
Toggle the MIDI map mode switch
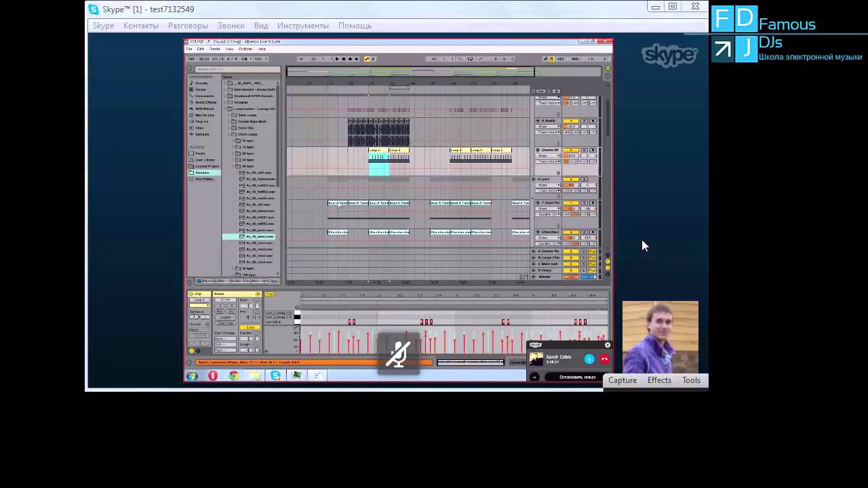tap(576, 59)
